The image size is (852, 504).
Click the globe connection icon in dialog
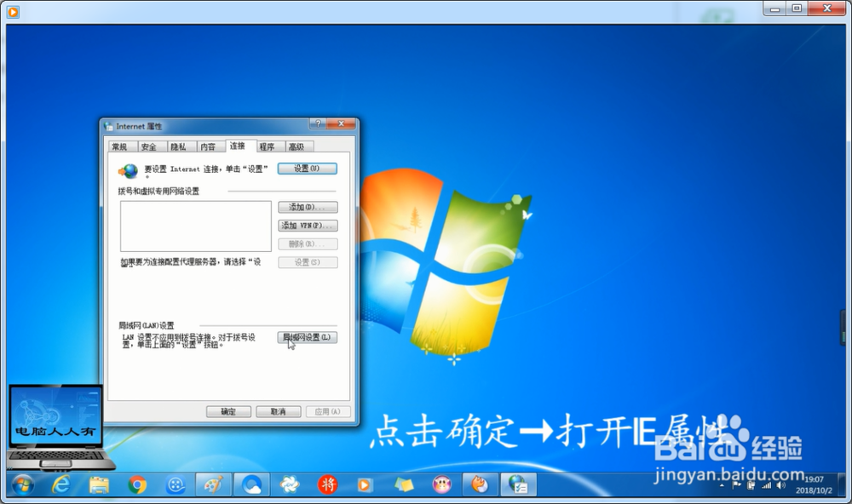tap(129, 171)
